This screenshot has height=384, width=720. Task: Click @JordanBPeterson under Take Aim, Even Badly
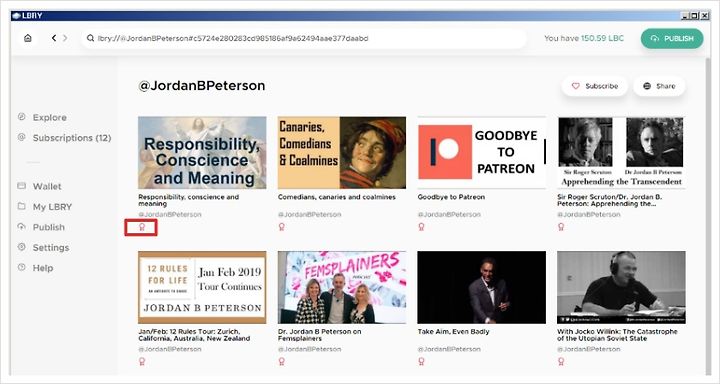(449, 349)
